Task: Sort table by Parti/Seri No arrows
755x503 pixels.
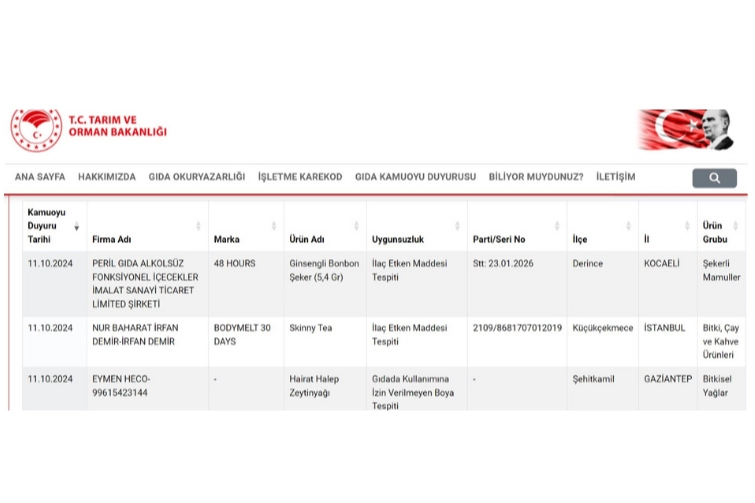Action: coord(557,226)
